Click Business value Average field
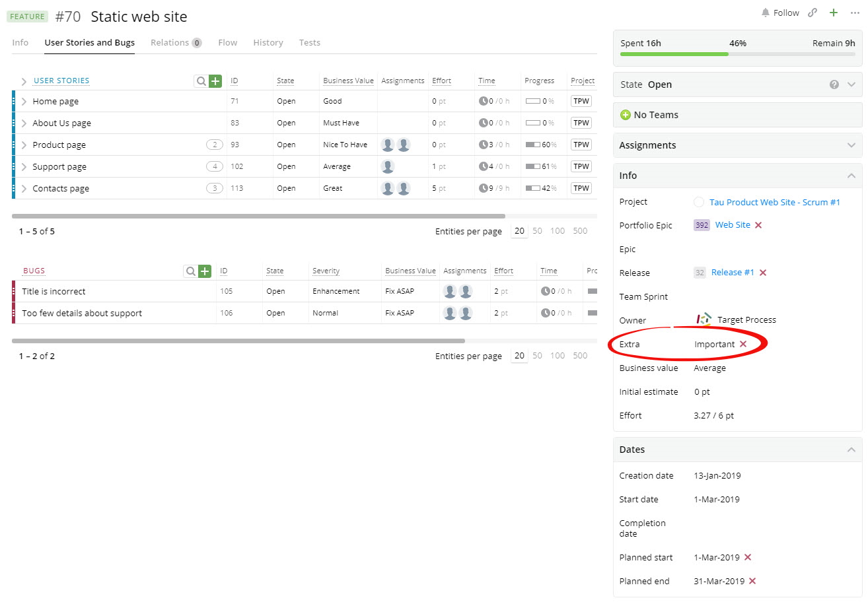The width and height of the screenshot is (868, 604). 709,368
